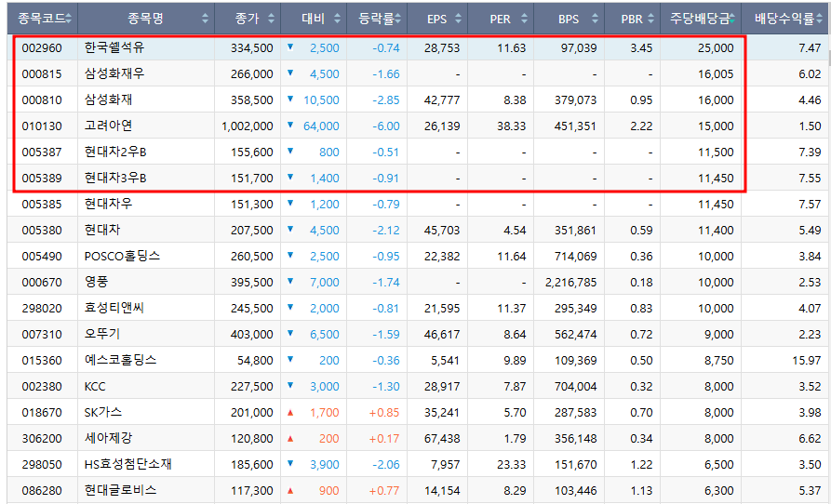831x504 pixels.
Task: Click dividend yield 6.62
Action: (810, 438)
